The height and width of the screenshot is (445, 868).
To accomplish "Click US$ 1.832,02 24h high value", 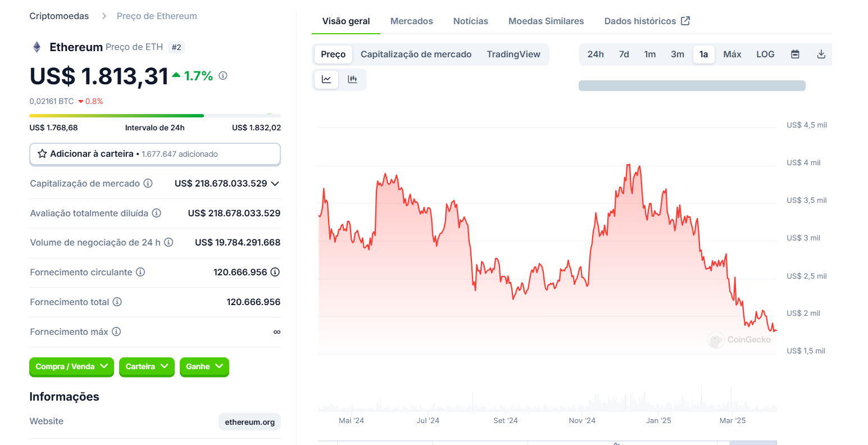I will point(256,128).
